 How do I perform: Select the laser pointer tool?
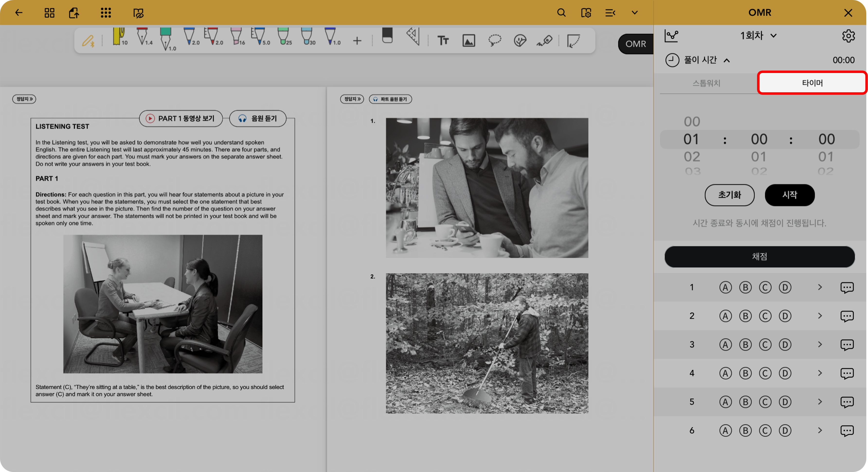coord(545,41)
